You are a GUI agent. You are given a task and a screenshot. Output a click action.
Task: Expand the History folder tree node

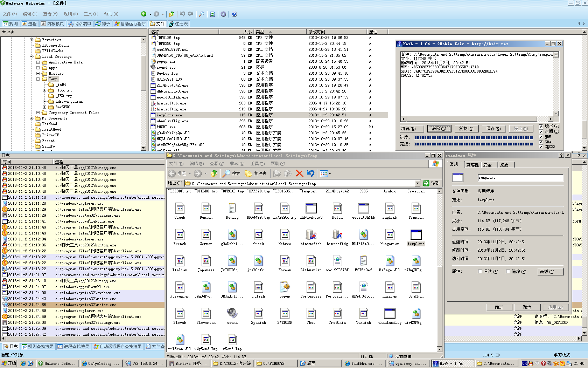coord(38,74)
